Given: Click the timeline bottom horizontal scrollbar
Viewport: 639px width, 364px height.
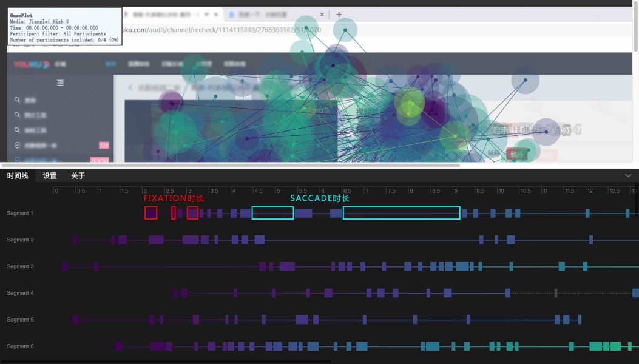Looking at the screenshot, I should pos(165,362).
